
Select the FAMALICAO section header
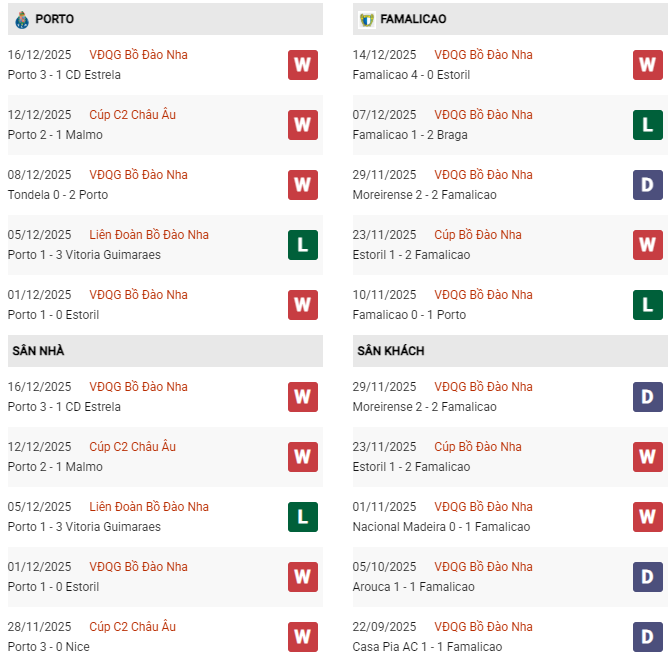[413, 19]
